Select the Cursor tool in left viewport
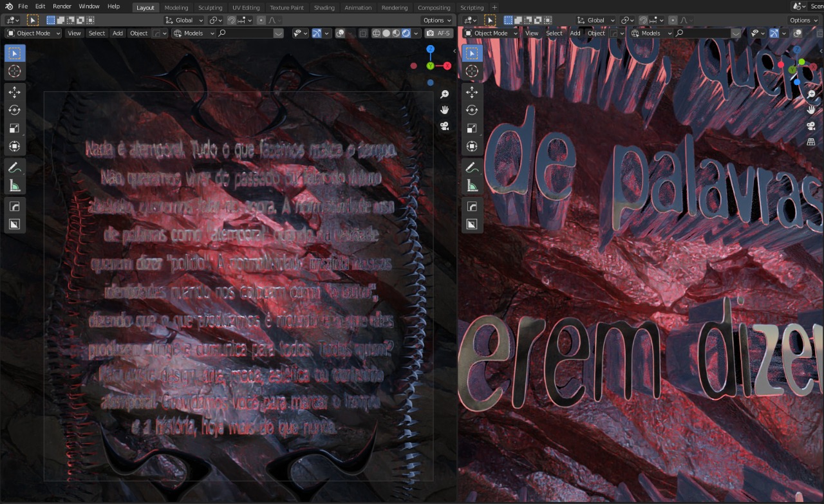Image resolution: width=824 pixels, height=504 pixels. [x=15, y=71]
